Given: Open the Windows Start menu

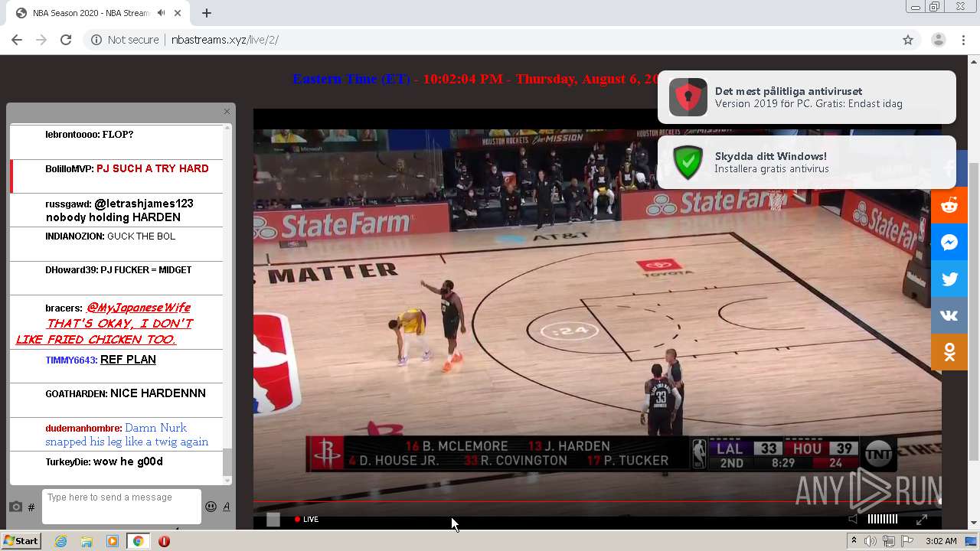Looking at the screenshot, I should pos(21,541).
